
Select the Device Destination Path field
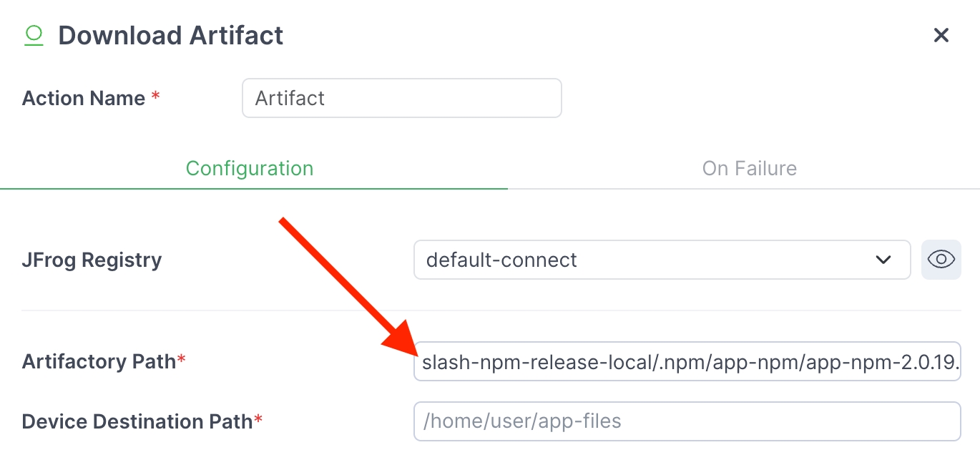pos(687,421)
